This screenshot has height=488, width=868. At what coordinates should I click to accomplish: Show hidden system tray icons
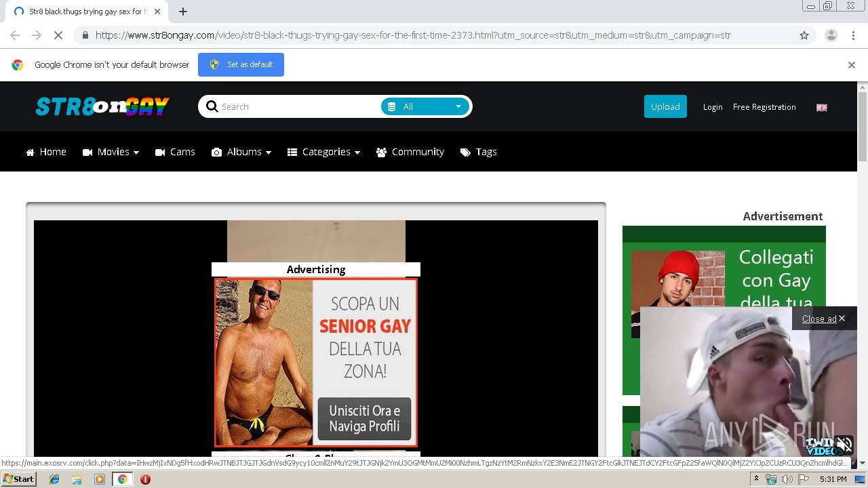tap(756, 479)
